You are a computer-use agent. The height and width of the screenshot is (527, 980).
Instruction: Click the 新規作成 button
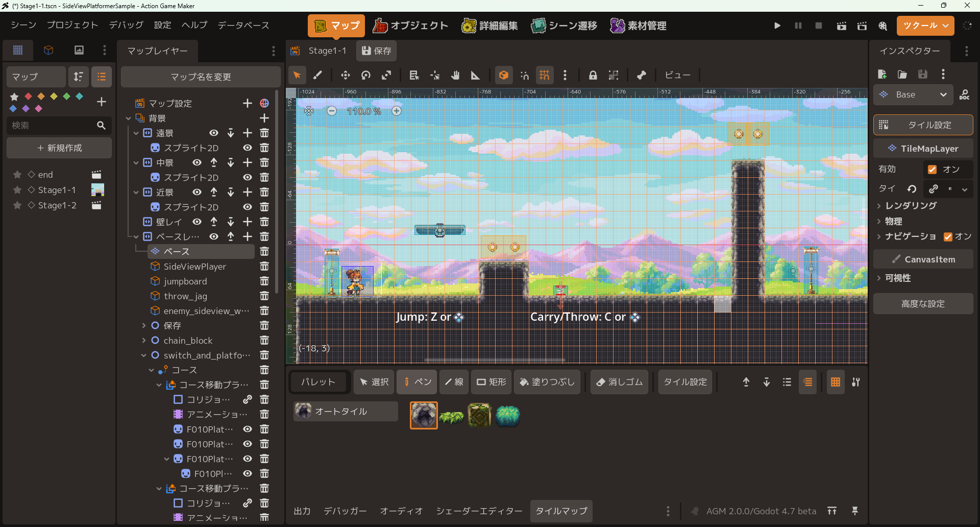click(x=59, y=148)
